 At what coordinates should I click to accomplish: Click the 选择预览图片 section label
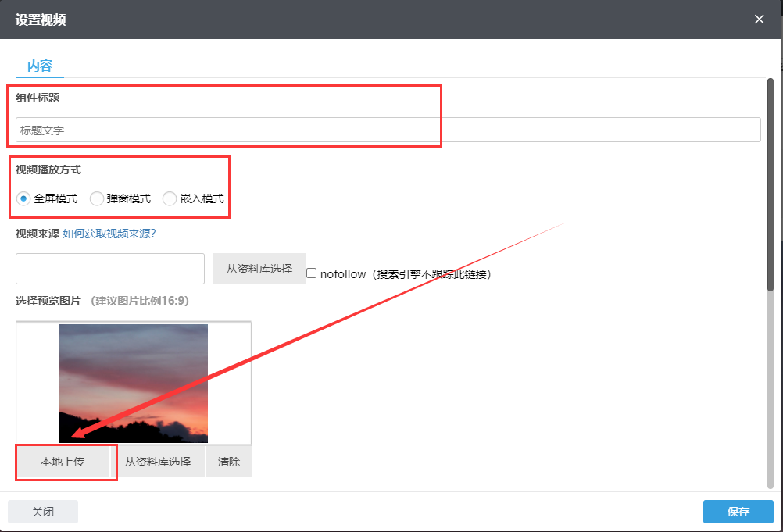48,301
